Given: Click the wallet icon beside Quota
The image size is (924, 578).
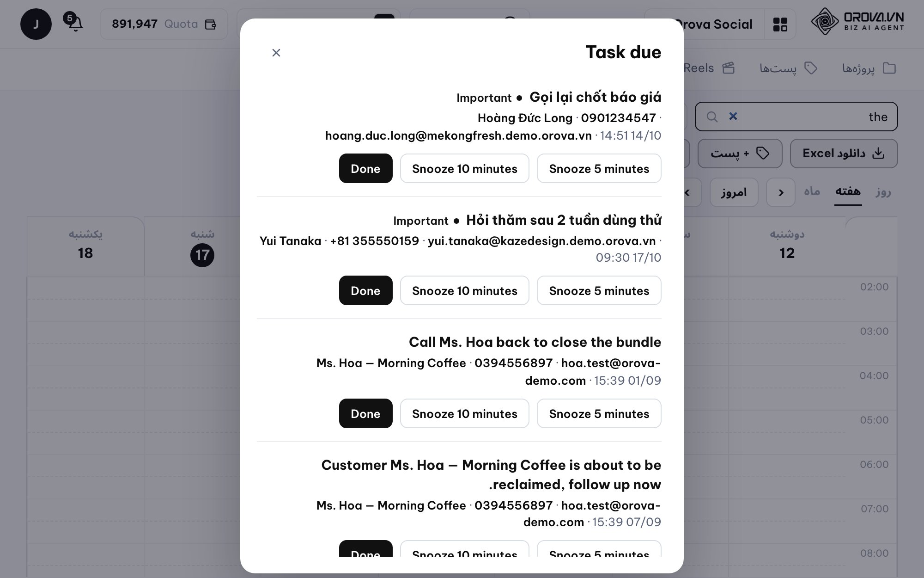Looking at the screenshot, I should pyautogui.click(x=211, y=24).
